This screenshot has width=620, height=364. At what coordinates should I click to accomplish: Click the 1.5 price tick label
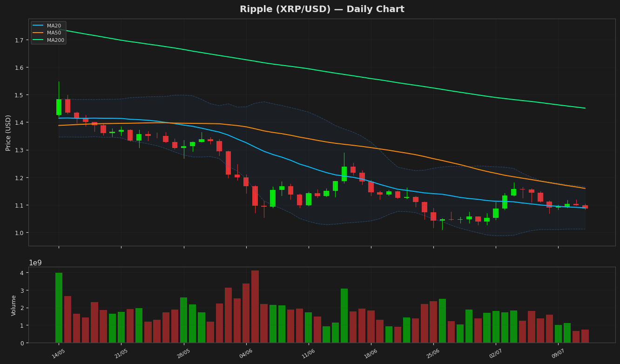pyautogui.click(x=19, y=95)
